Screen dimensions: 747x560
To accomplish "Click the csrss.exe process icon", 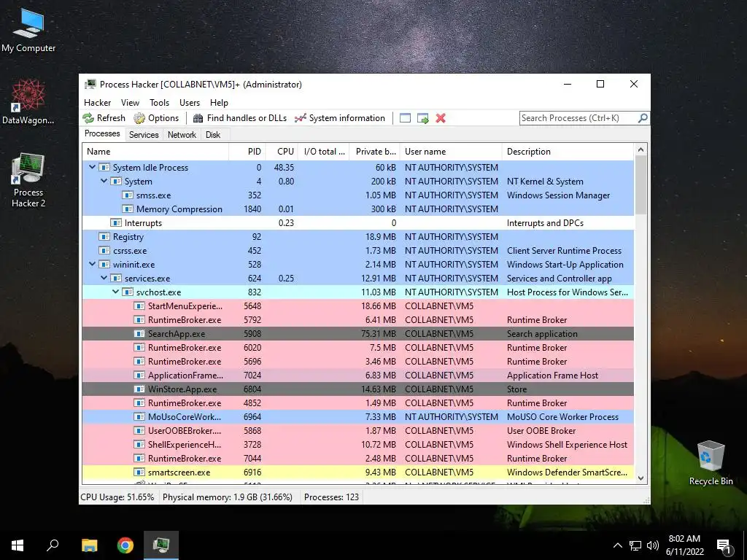I will (x=104, y=251).
